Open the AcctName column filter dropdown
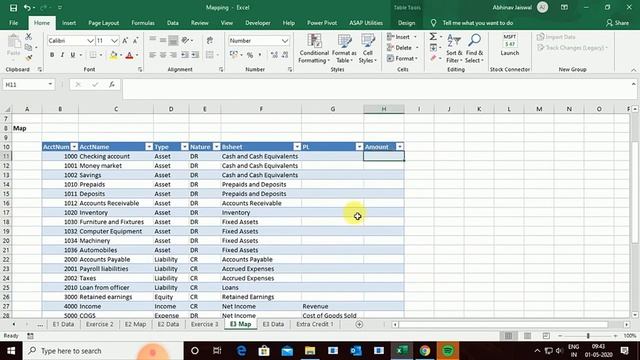Viewport: 640px width, 360px height. [149, 147]
